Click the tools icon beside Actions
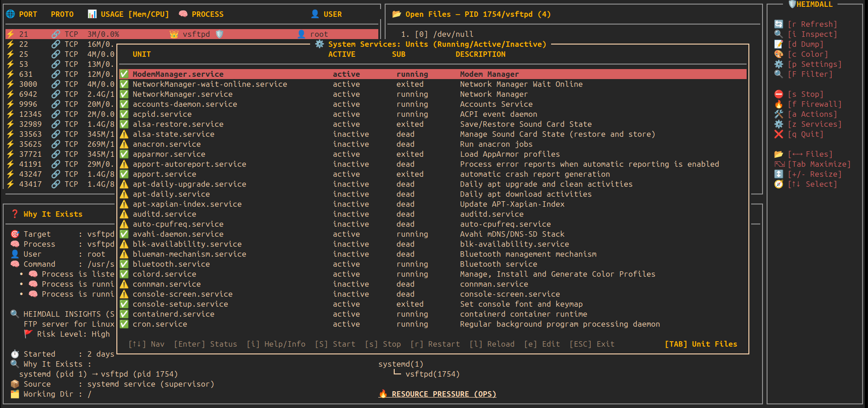The width and height of the screenshot is (868, 408). pyautogui.click(x=778, y=114)
